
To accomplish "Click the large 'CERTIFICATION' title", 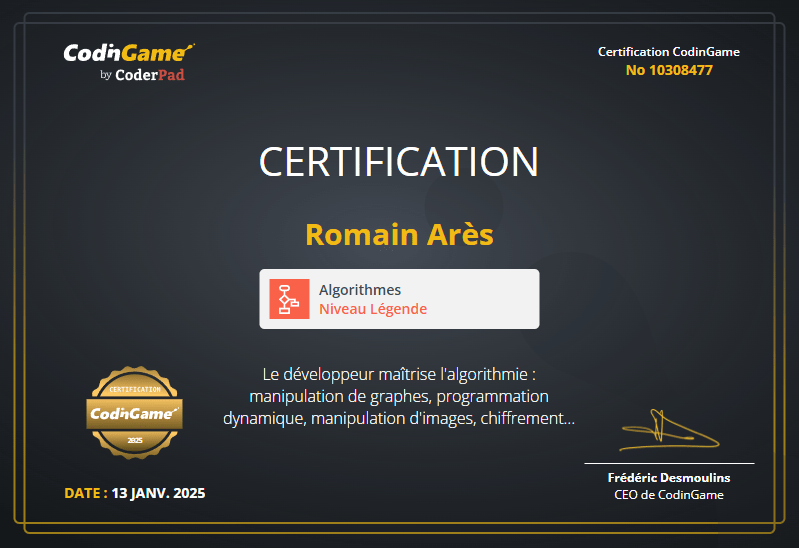I will pyautogui.click(x=398, y=162).
